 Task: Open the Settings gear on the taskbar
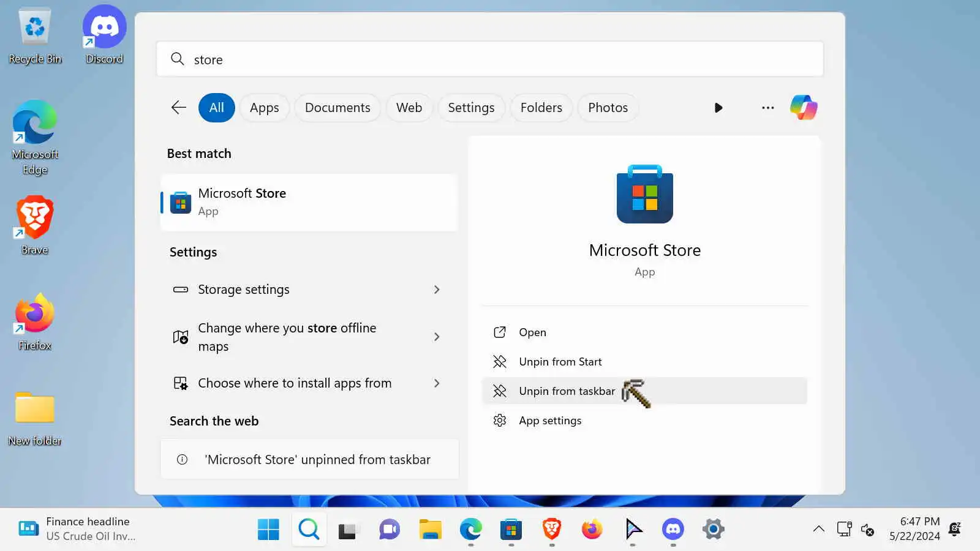713,529
